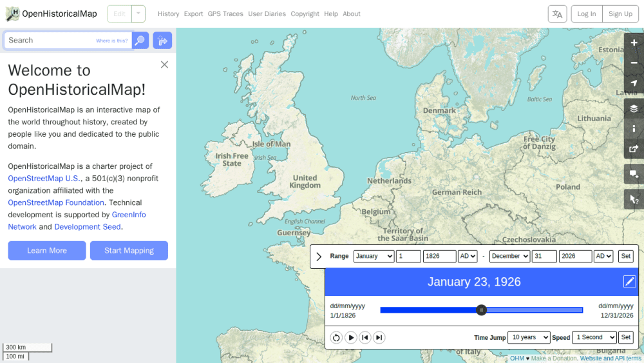The image size is (644, 363).
Task: Click the end day field 31
Action: [544, 256]
